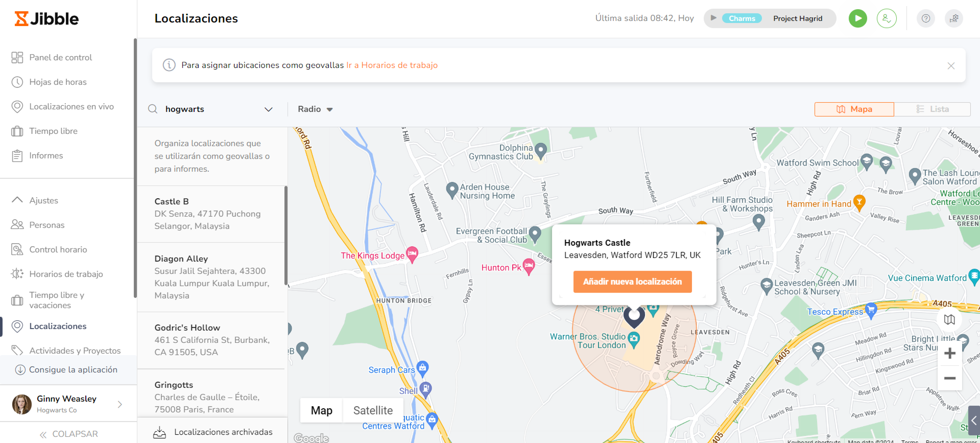Viewport: 980px width, 443px height.
Task: Click the info icon in banner
Action: tap(169, 65)
